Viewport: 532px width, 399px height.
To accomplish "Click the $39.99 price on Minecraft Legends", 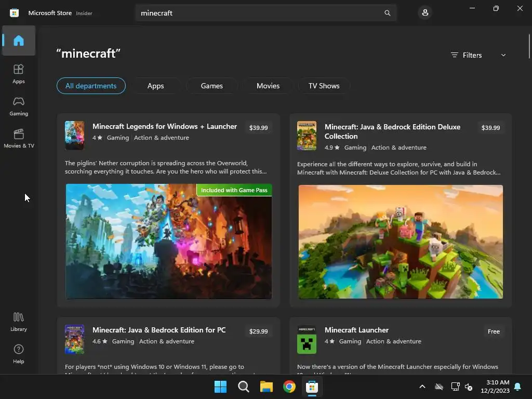I will pyautogui.click(x=259, y=128).
